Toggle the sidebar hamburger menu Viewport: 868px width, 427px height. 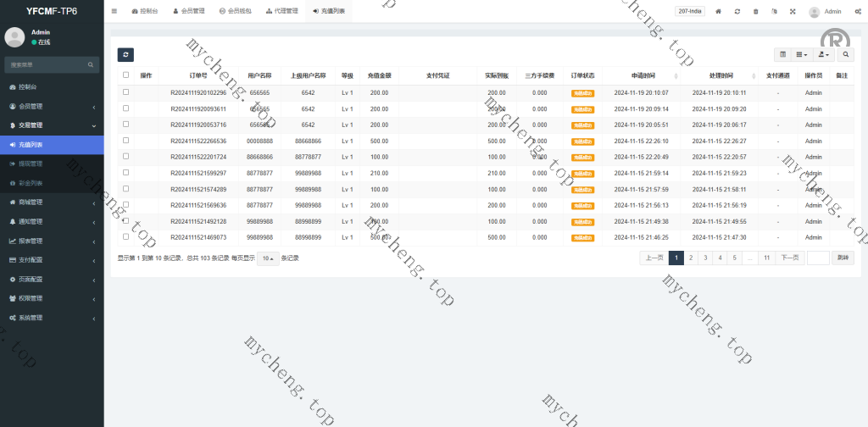point(114,11)
